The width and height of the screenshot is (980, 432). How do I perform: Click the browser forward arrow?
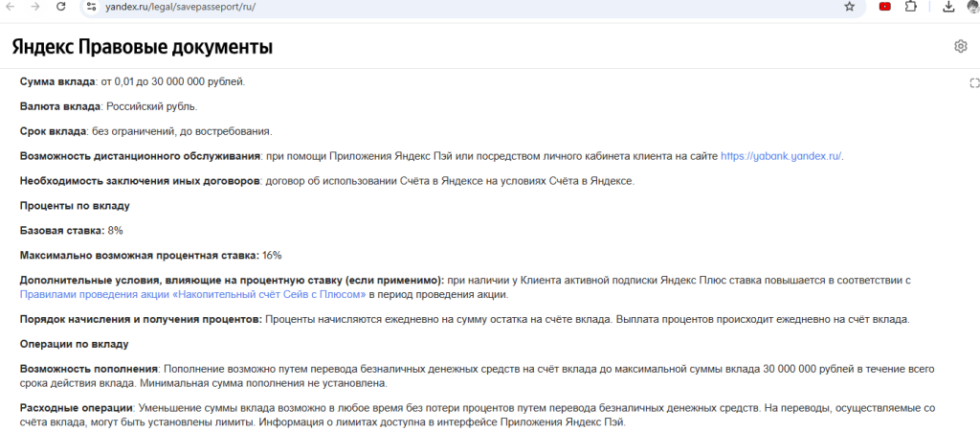point(35,7)
